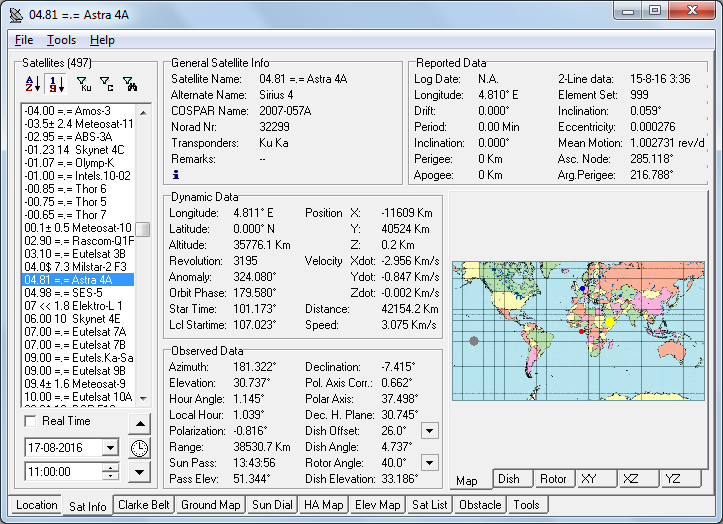Click the world map preview

578,331
